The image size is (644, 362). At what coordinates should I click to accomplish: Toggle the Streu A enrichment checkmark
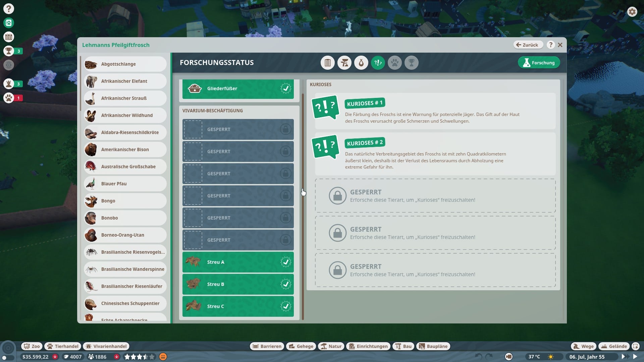point(285,262)
